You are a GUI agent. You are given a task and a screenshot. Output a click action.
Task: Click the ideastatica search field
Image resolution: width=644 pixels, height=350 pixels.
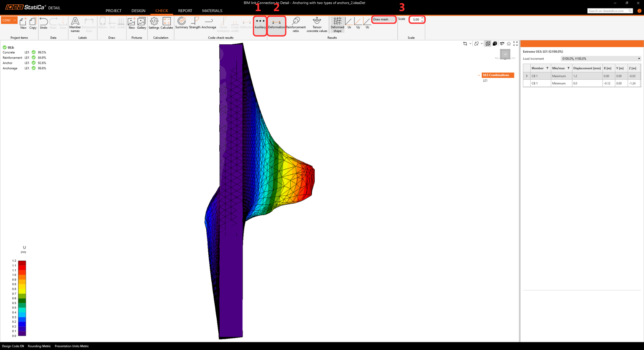click(607, 11)
